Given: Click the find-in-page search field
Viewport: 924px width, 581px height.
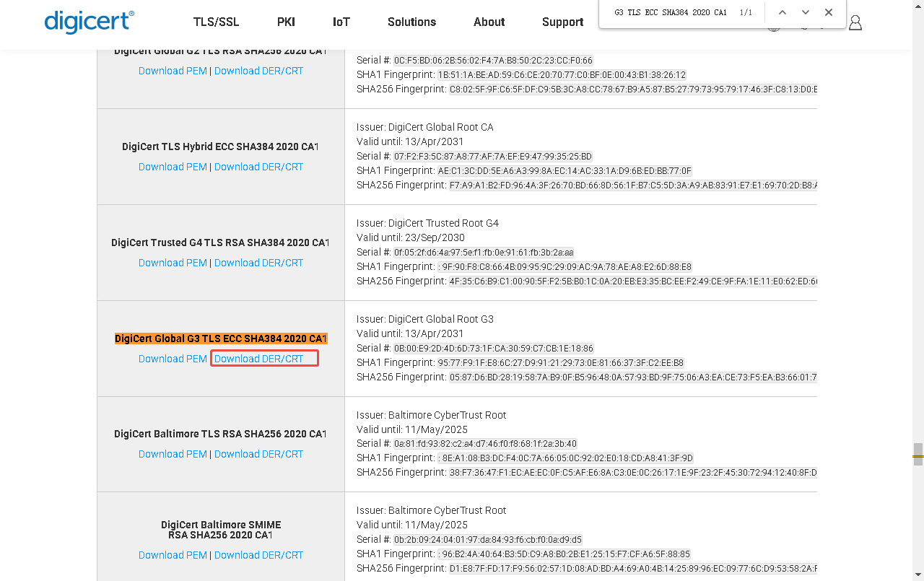Looking at the screenshot, I should pyautogui.click(x=671, y=12).
